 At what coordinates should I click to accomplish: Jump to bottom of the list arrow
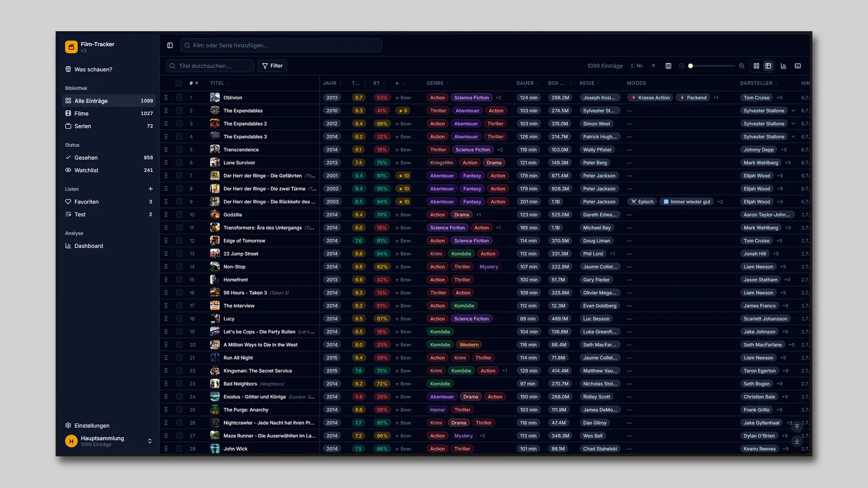pyautogui.click(x=797, y=441)
